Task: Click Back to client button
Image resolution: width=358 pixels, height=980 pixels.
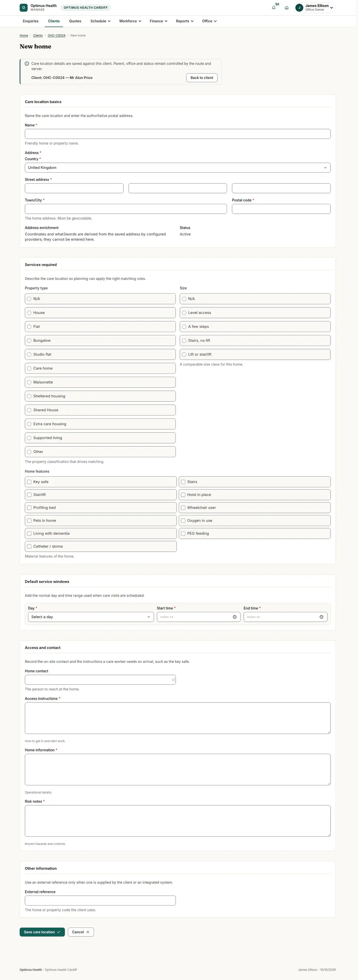Action: [x=202, y=77]
